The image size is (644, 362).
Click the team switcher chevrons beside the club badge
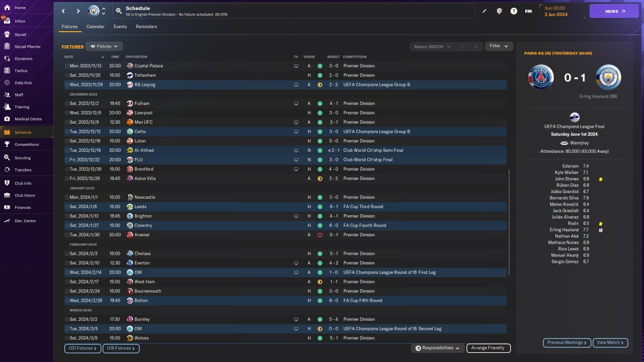(x=104, y=11)
